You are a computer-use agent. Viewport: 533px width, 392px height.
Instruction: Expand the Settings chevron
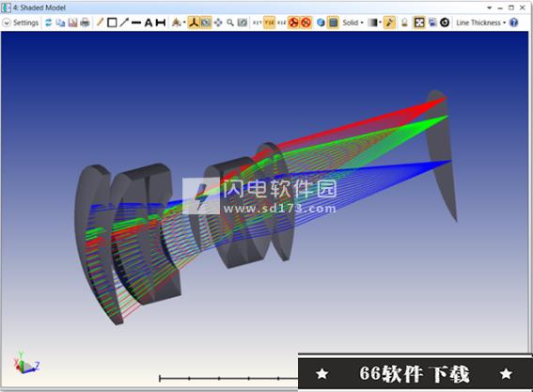coord(7,23)
